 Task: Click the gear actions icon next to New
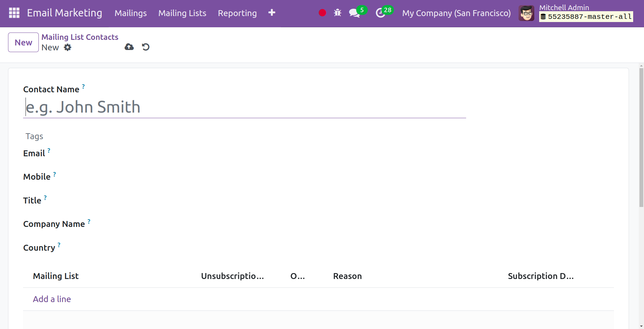pyautogui.click(x=67, y=48)
